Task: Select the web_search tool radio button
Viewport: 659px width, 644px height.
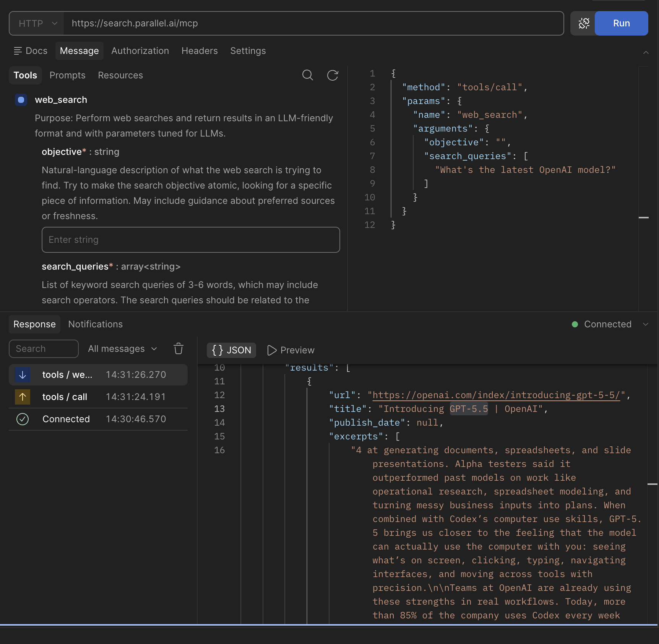Action: click(21, 100)
